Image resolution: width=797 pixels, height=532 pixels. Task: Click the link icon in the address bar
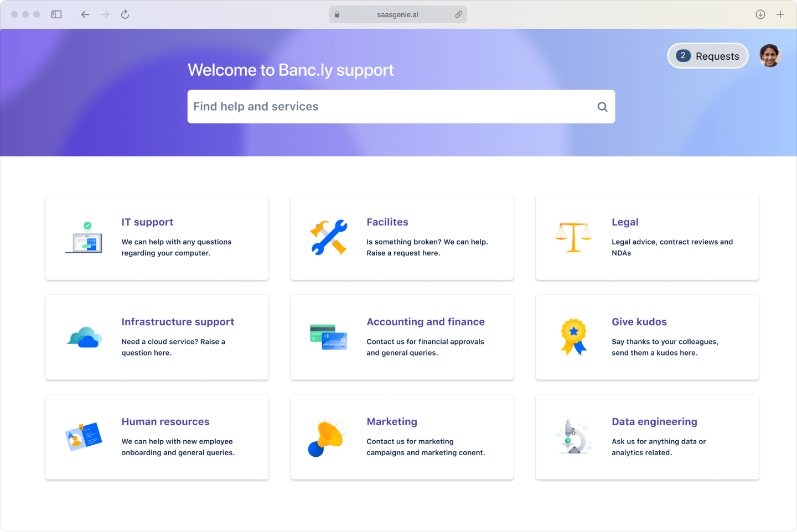459,15
